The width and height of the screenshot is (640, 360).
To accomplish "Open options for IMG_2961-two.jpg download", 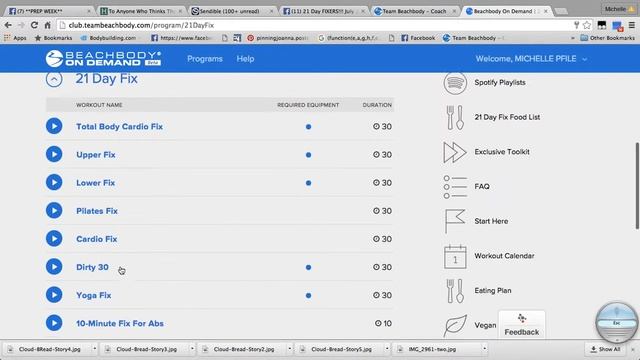I will tap(484, 349).
